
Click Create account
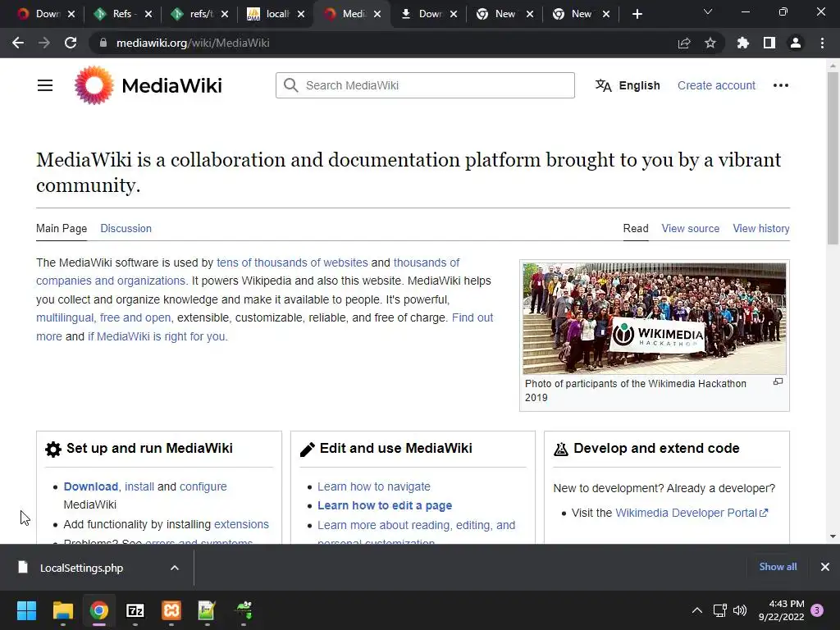pos(716,85)
